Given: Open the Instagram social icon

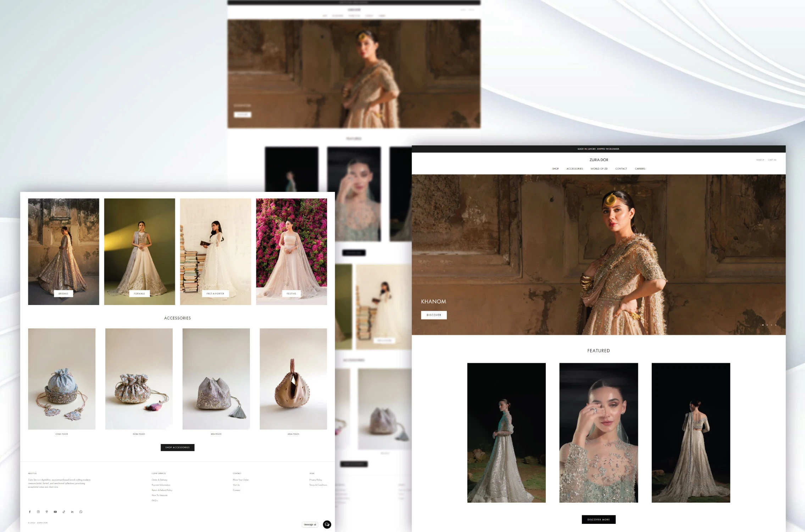Looking at the screenshot, I should tap(38, 512).
